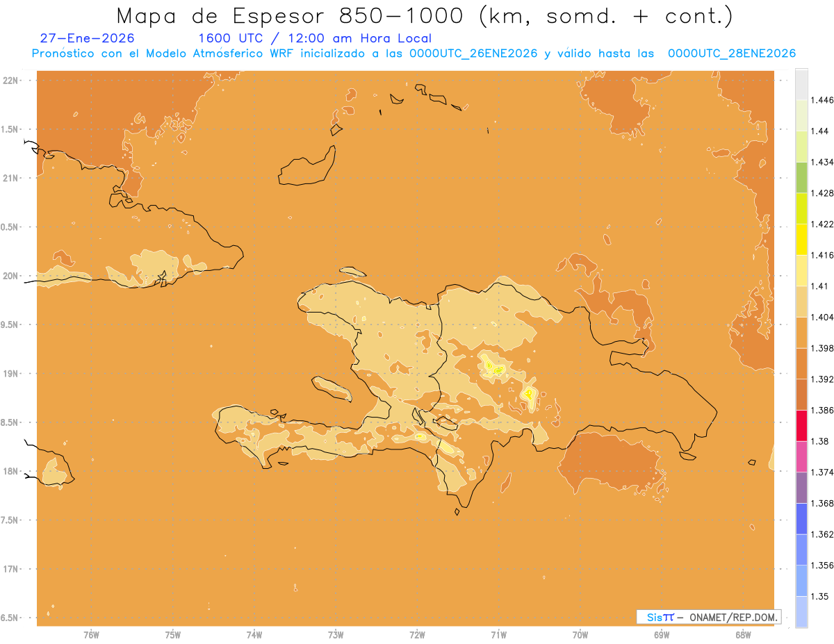Image resolution: width=834 pixels, height=644 pixels.
Task: Click the green 1.428–1.434 legend swatch
Action: point(801,177)
